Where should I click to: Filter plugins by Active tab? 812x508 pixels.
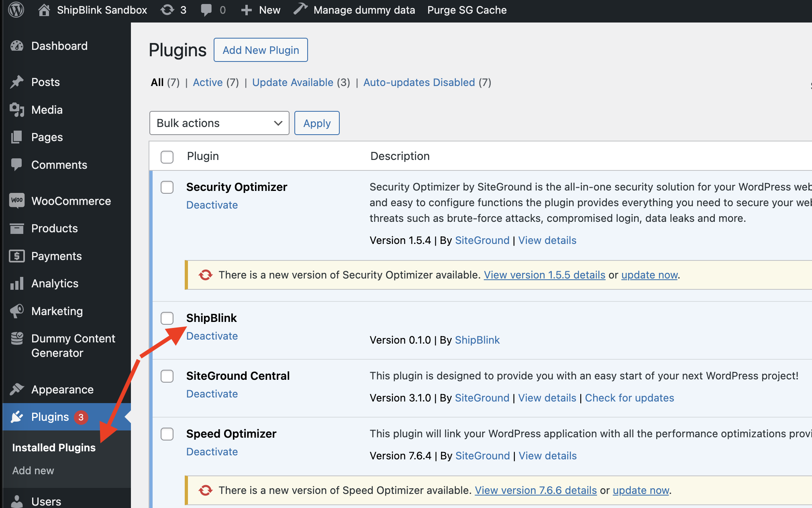(208, 82)
